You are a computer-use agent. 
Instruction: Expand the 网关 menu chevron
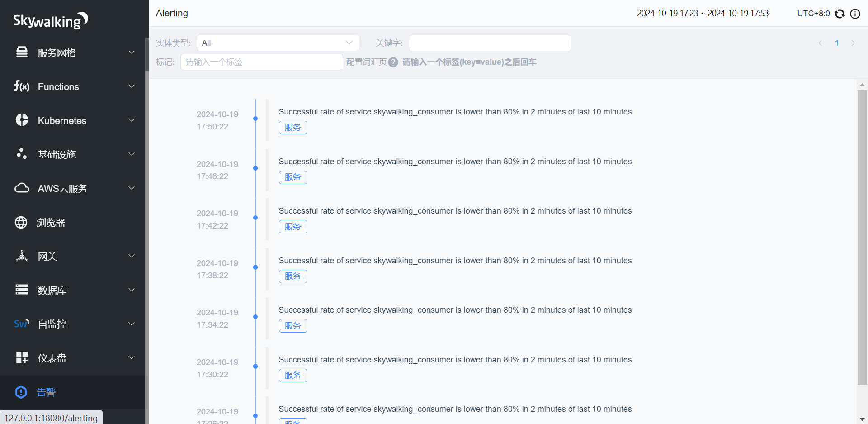point(132,256)
